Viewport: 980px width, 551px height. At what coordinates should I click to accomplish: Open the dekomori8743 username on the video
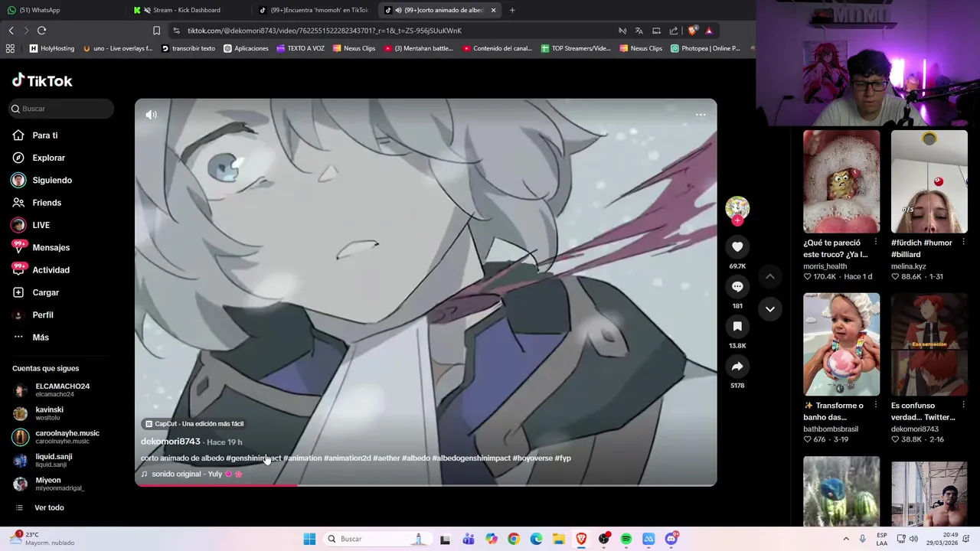170,442
